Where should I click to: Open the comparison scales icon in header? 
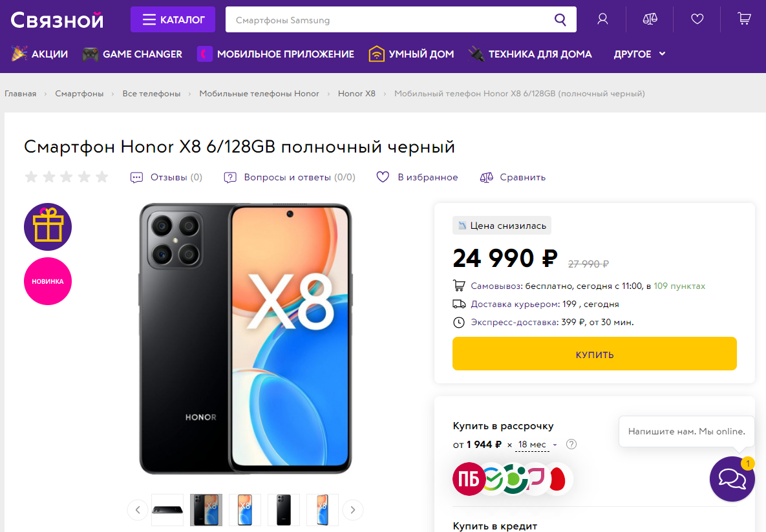650,19
